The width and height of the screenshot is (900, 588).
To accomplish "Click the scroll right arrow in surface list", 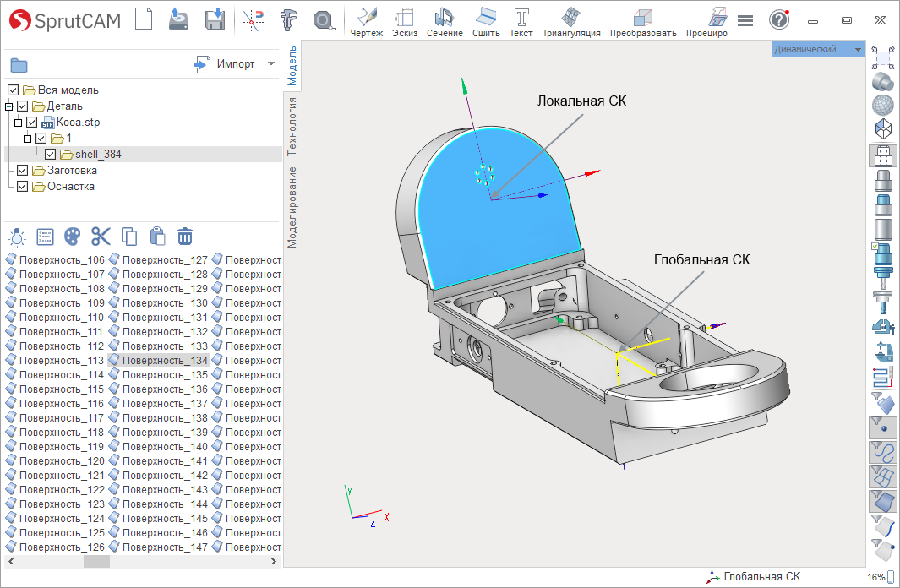I will click(273, 562).
